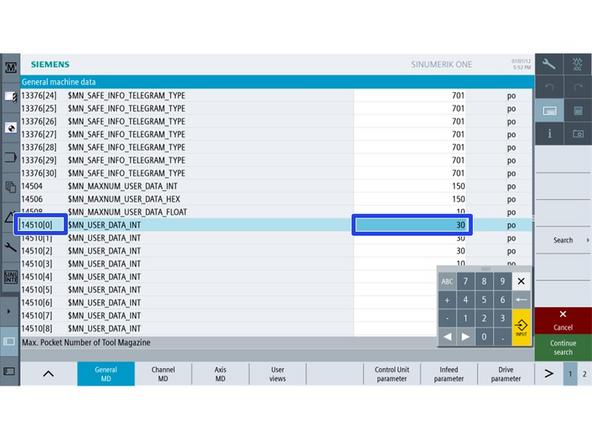Screen dimensions: 592x444
Task: Tap the cursor-left triangle on keypad
Action: 447,337
